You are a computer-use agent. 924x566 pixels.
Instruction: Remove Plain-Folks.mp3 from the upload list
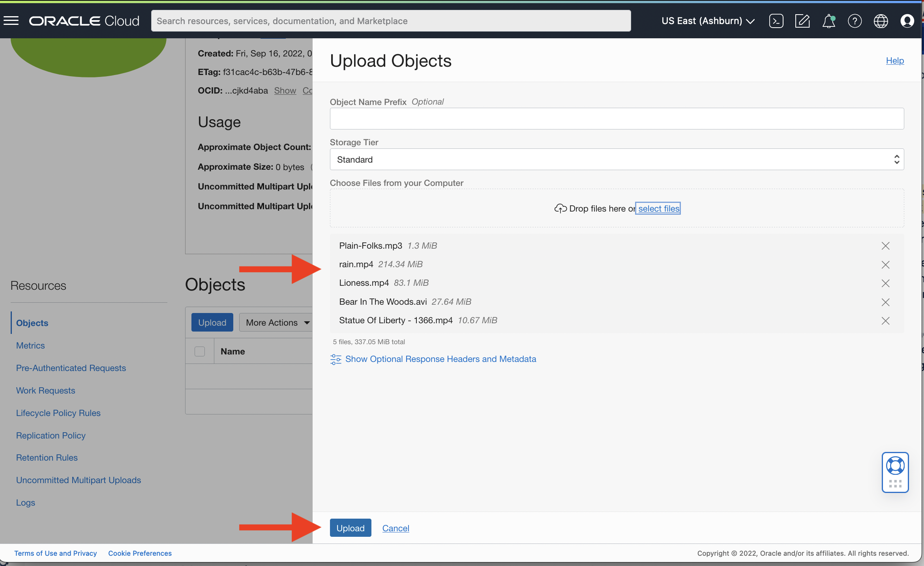click(885, 246)
